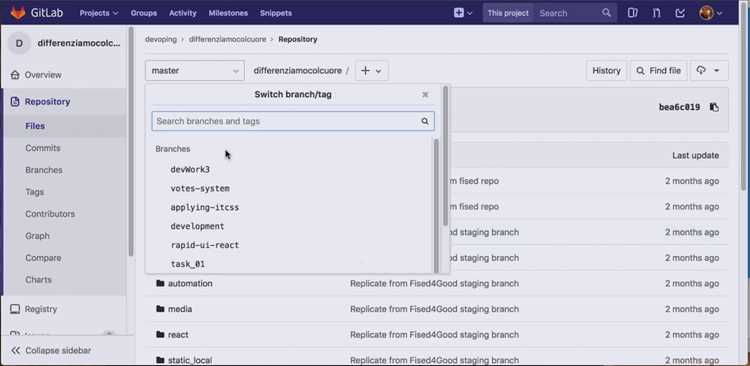The image size is (750, 366).
Task: Open the new item plus icon in navbar
Action: [x=462, y=13]
